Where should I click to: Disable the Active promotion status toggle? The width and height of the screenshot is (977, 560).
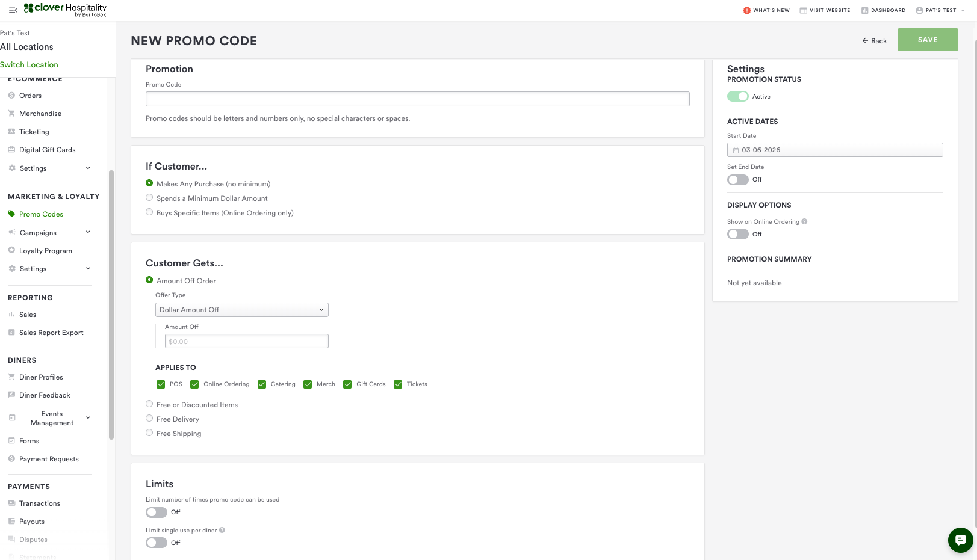coord(737,96)
